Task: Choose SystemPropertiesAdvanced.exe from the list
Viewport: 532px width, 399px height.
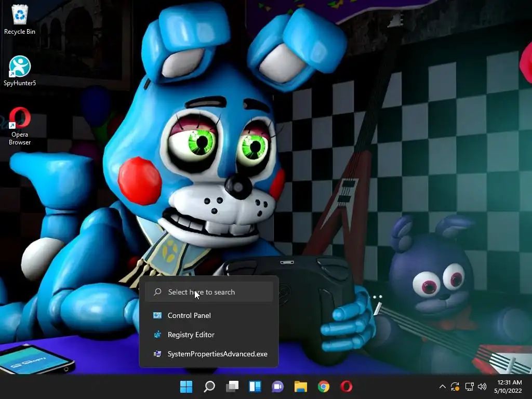Action: click(x=209, y=354)
